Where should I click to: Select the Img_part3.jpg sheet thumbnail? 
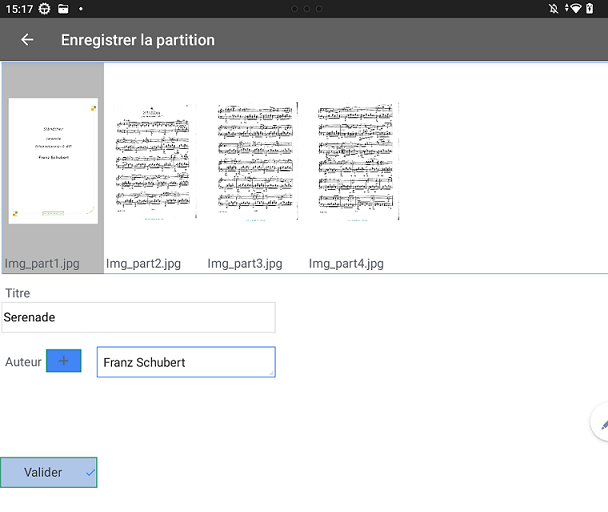(x=256, y=161)
